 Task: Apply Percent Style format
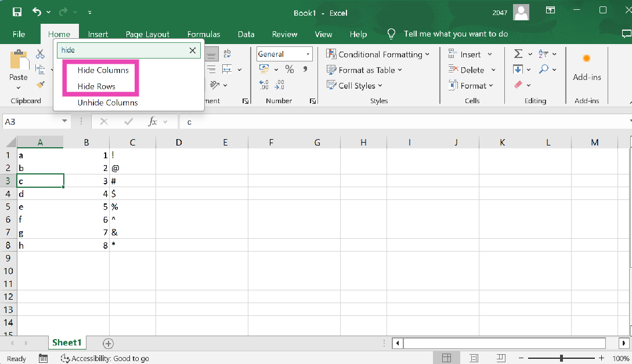290,70
